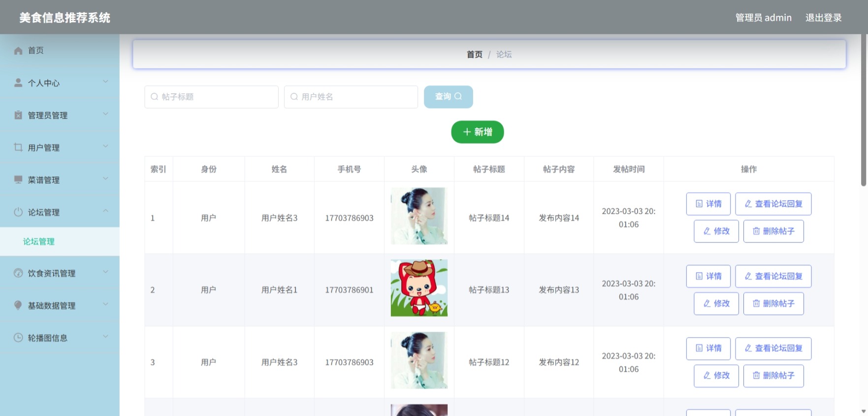This screenshot has height=416, width=868.
Task: Click the home icon beside 首页
Action: pyautogui.click(x=18, y=51)
